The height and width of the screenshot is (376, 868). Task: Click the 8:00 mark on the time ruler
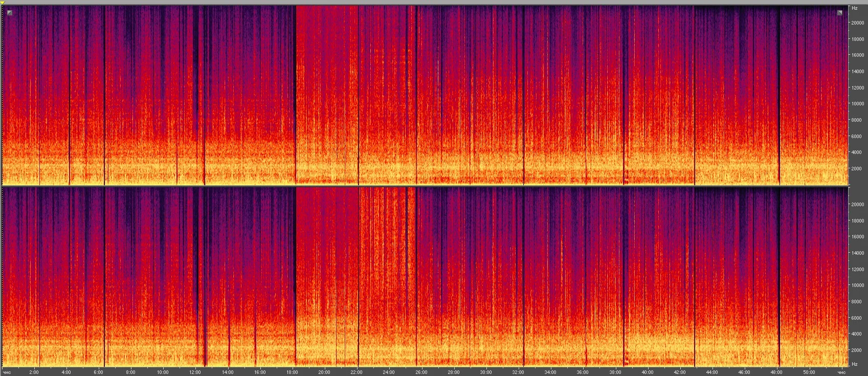(130, 372)
